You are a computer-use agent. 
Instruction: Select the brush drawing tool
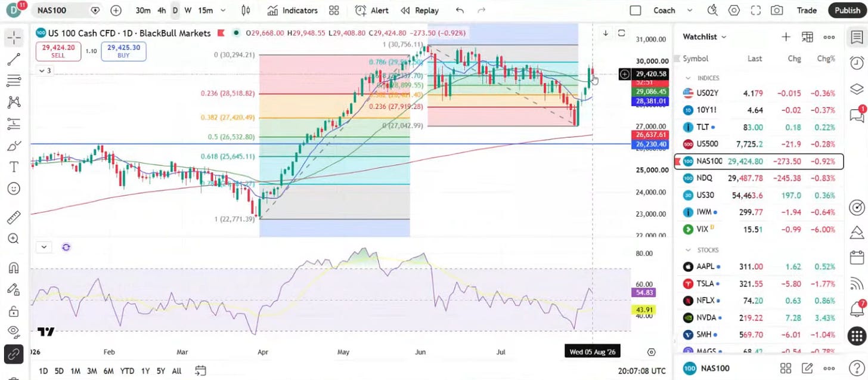pyautogui.click(x=14, y=146)
